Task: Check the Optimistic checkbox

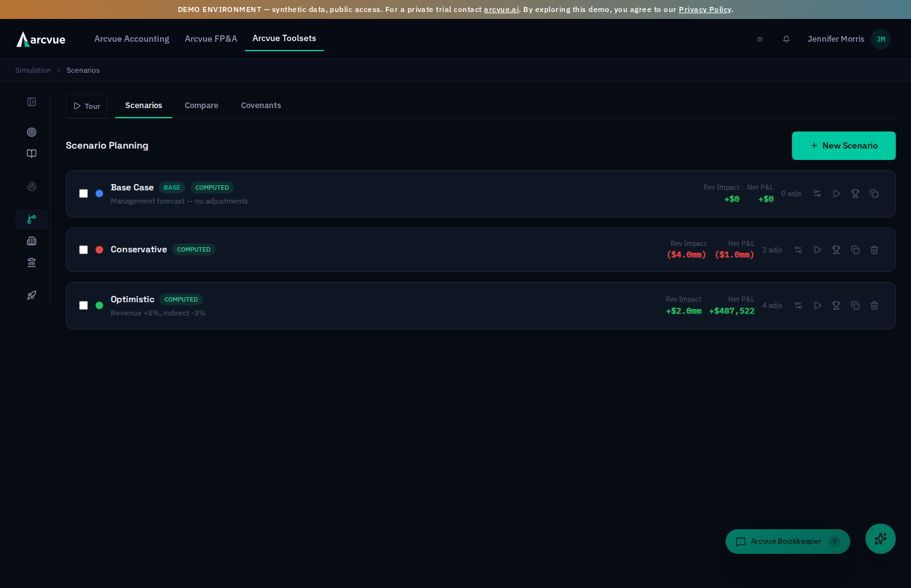Action: (84, 305)
